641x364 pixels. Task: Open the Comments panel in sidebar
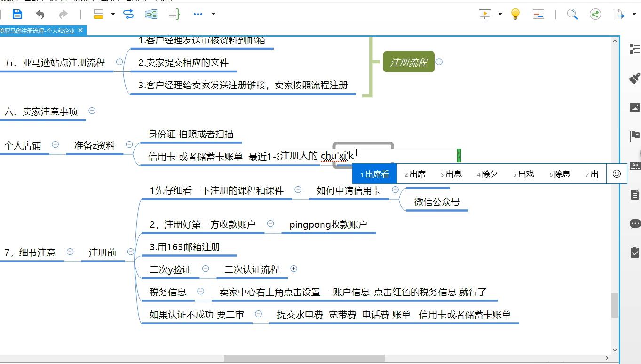(x=634, y=224)
